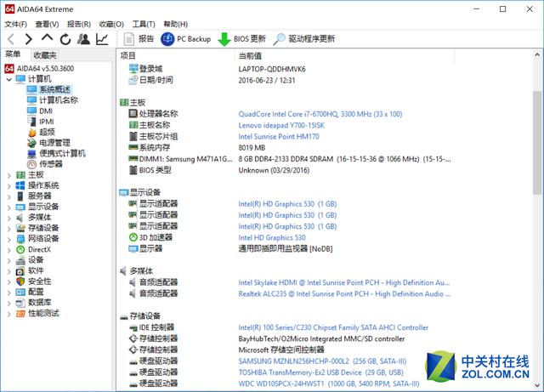Open the graph chart toolbar icon
The image size is (544, 392).
coord(102,39)
